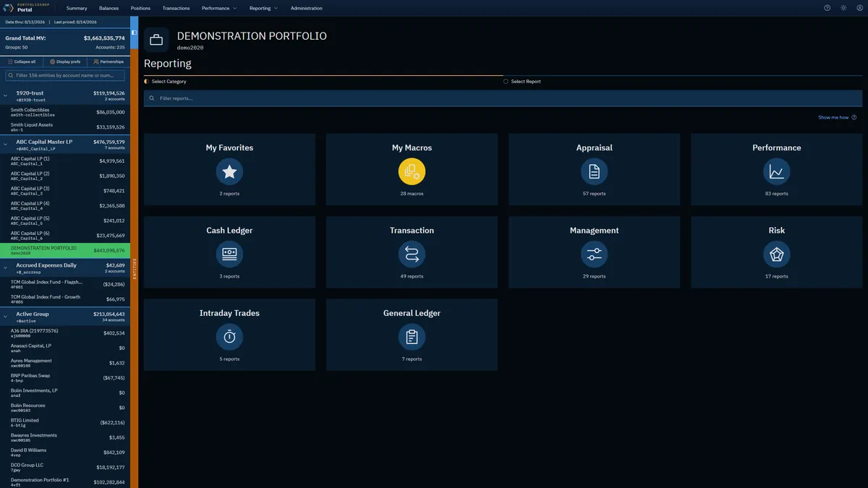Select Smith Liquid Assets account

[x=65, y=127]
